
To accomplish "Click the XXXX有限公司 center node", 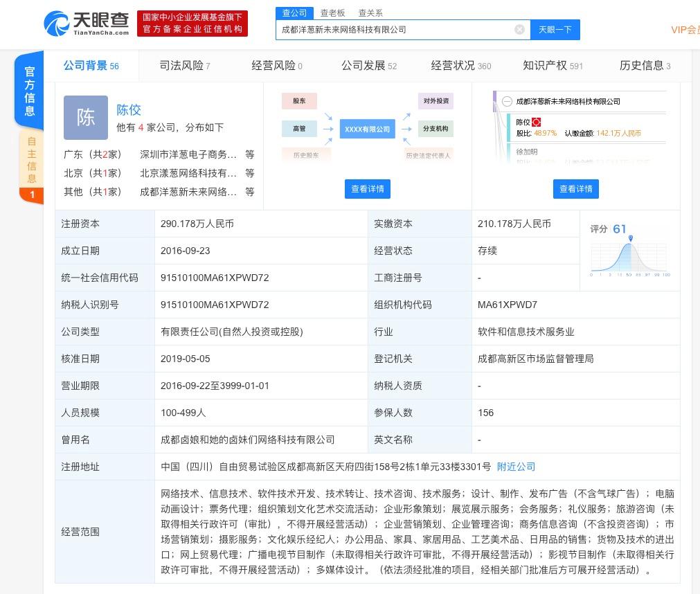I will (x=368, y=129).
